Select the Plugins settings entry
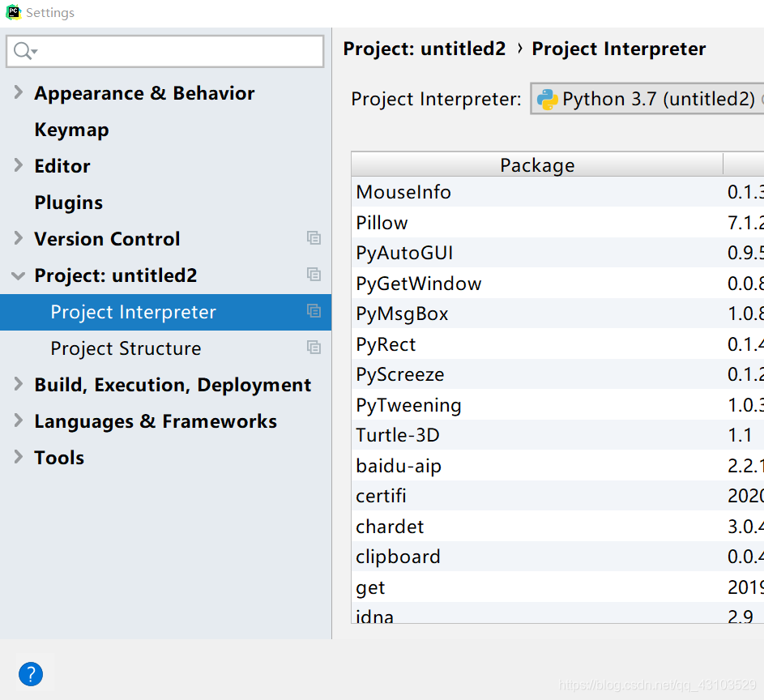Screen dimensions: 764x700 click(68, 202)
